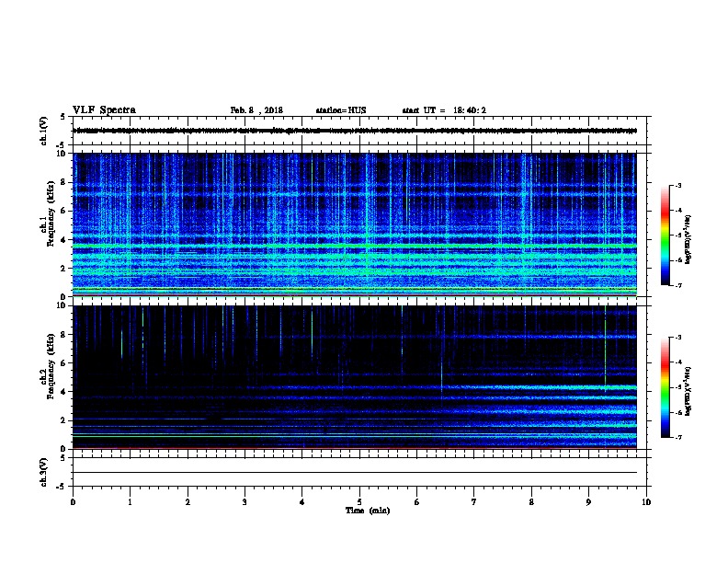Click the ch.2 spectrogram color scale bar
728x563 pixels.
pyautogui.click(x=665, y=387)
